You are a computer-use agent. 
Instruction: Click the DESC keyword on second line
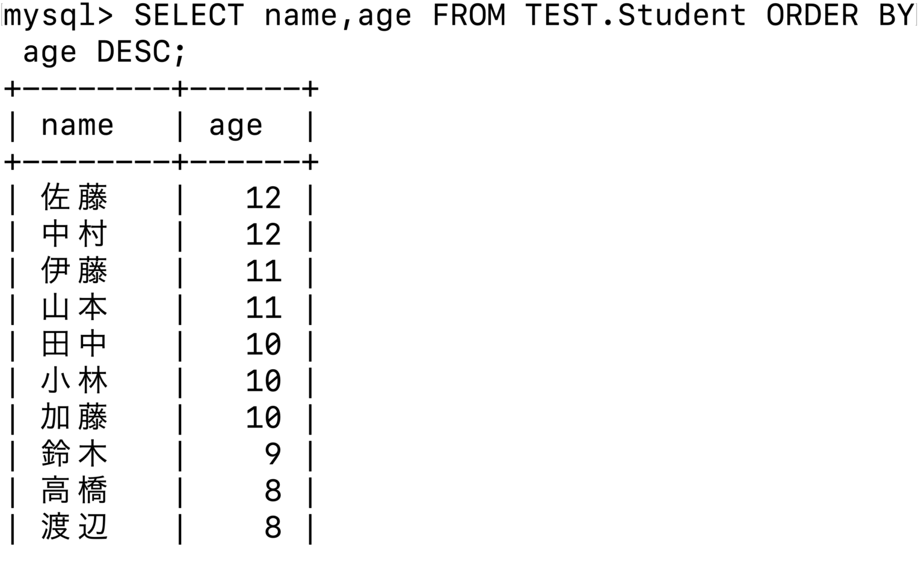[134, 52]
